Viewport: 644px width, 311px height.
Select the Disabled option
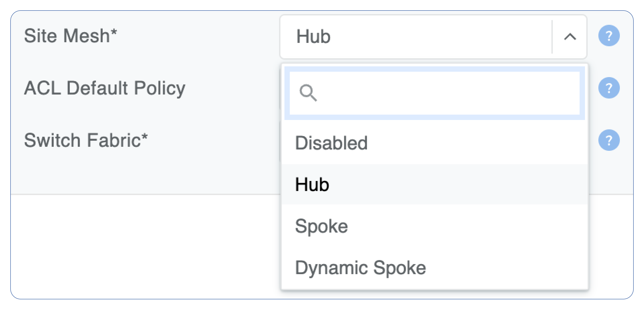[x=331, y=143]
